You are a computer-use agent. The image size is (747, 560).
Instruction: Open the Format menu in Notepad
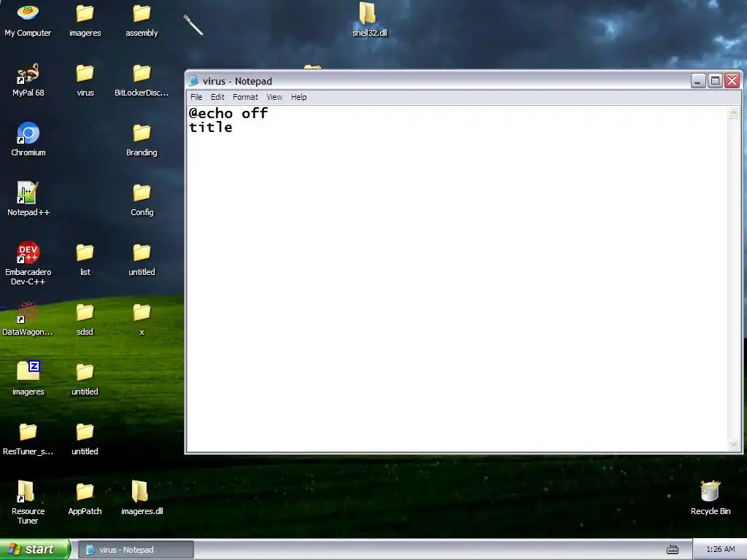[x=245, y=97]
